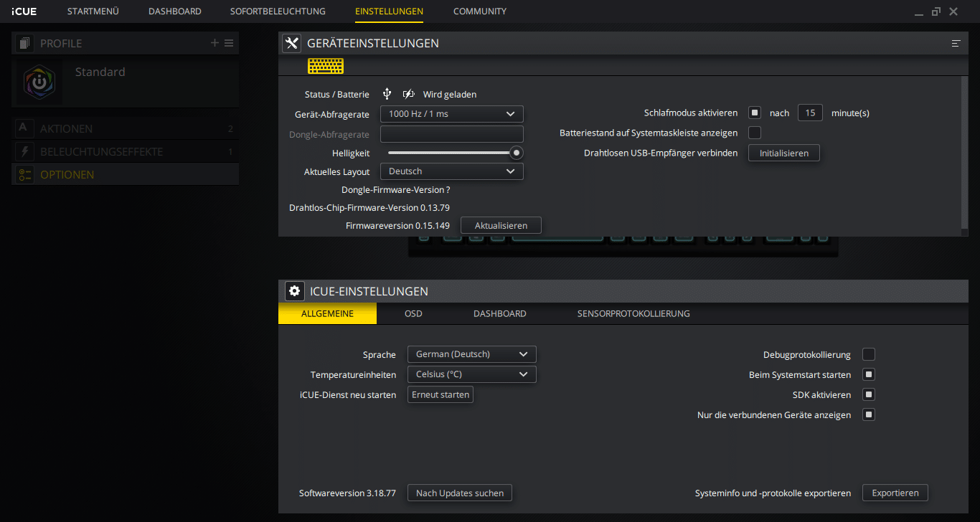
Task: Open the Geräteeinstellungen panel menu icon
Action: click(956, 44)
